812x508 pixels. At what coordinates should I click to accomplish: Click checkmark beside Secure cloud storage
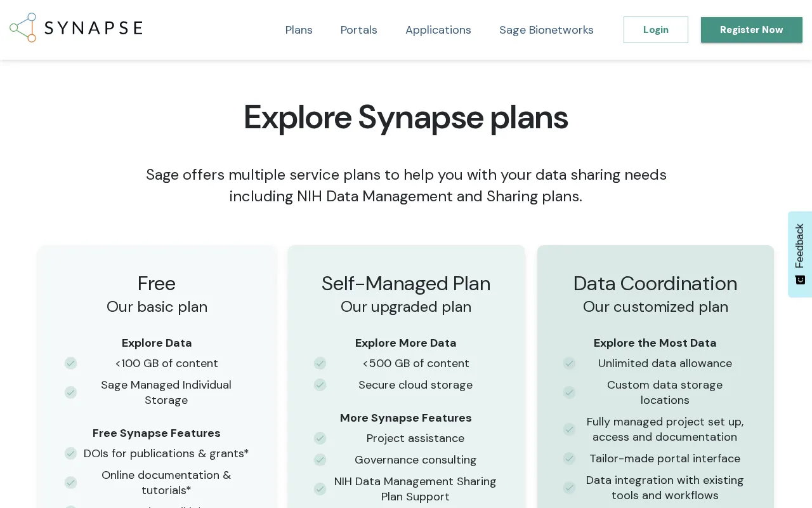[x=320, y=385]
